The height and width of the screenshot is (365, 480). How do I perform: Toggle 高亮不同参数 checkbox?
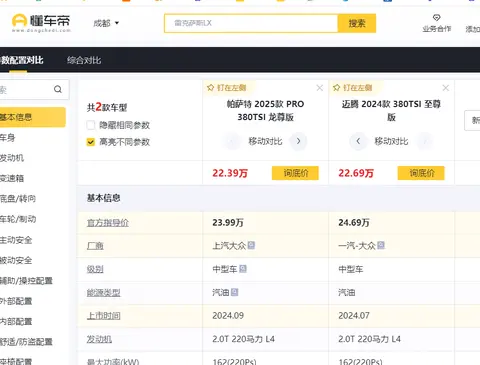coord(91,142)
